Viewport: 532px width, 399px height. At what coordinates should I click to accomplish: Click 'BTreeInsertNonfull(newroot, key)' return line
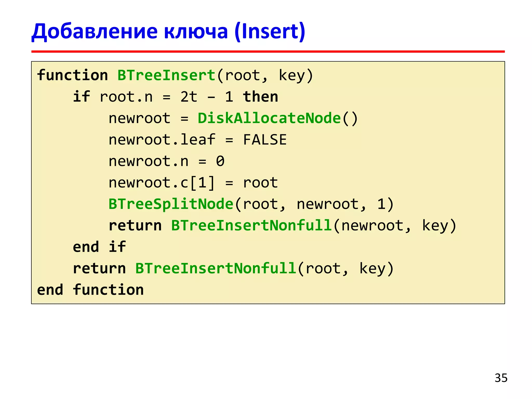point(283,225)
